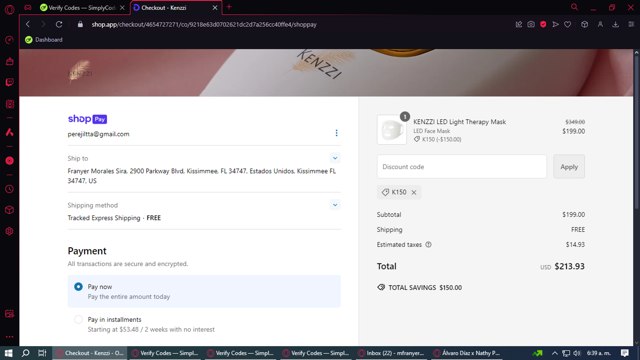Bookmark page with heart icon
The height and width of the screenshot is (360, 640).
(567, 24)
